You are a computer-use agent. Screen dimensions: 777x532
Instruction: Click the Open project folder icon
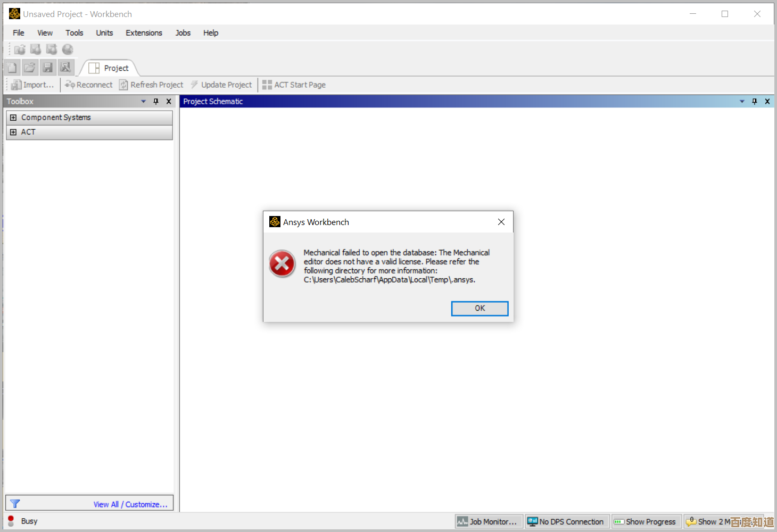tap(30, 68)
